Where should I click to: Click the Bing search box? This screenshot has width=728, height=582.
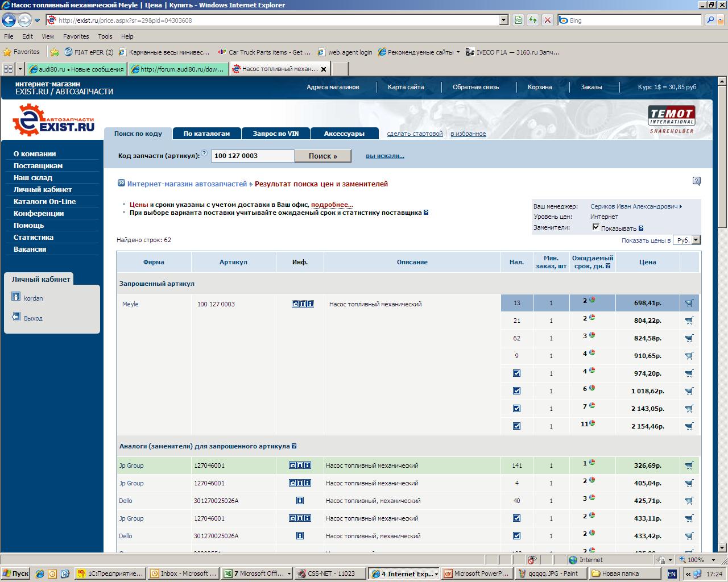630,20
